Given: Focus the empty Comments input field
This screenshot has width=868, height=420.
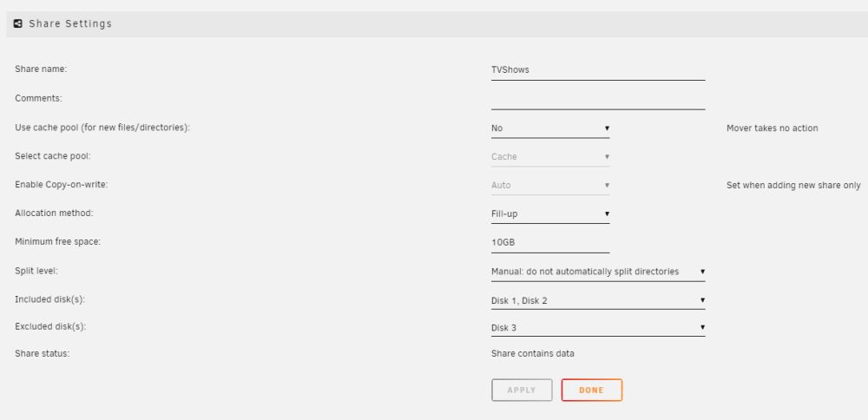Looking at the screenshot, I should (x=598, y=99).
